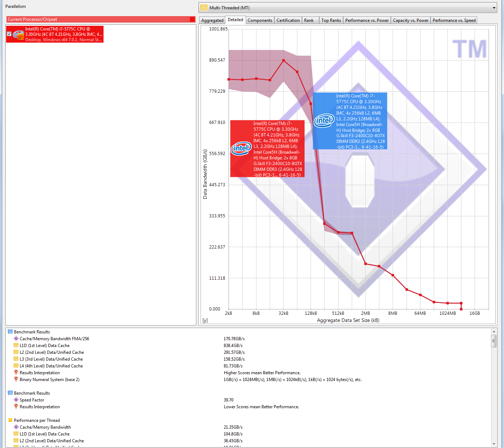Viewport: 504px width, 448px height.
Task: Click the results list scrollbar down arrow
Action: click(494, 444)
